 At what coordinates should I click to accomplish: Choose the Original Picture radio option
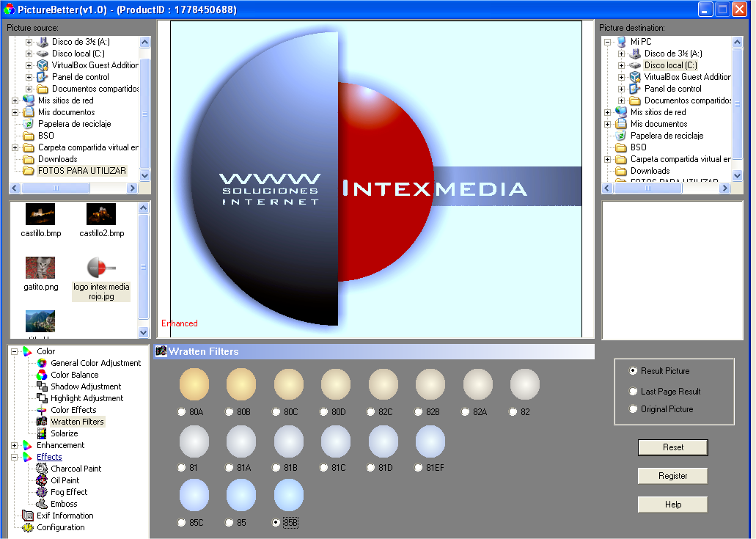point(633,408)
